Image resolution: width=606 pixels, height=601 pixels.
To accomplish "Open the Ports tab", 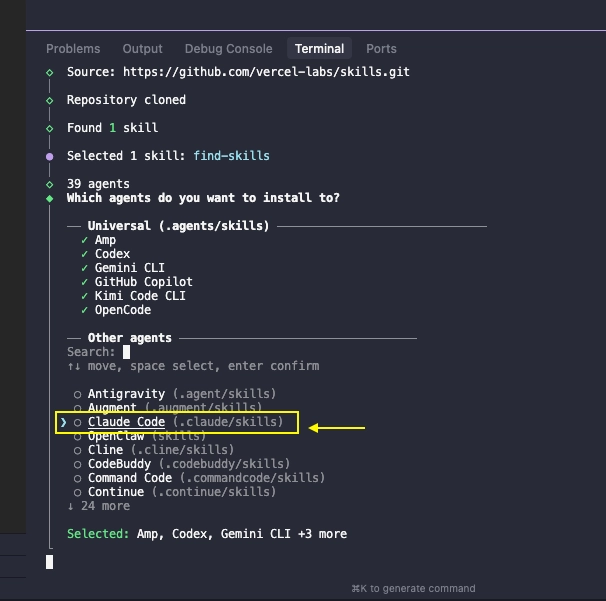I will click(381, 48).
